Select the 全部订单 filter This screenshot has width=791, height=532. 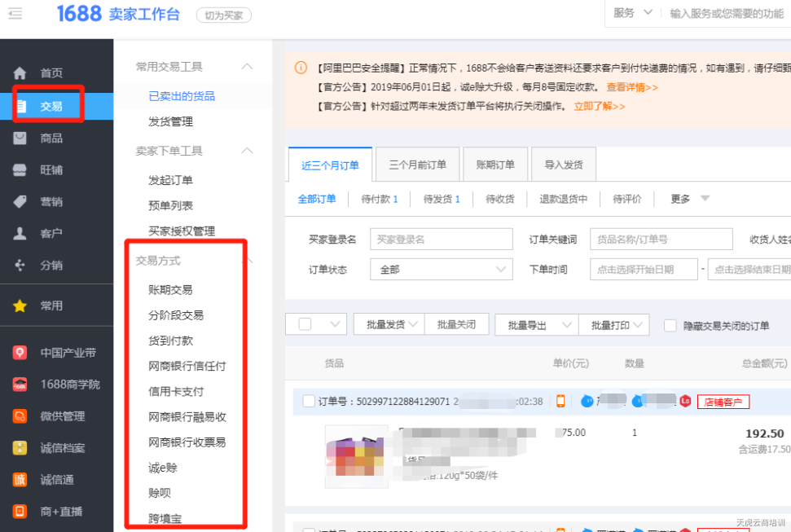coord(317,199)
